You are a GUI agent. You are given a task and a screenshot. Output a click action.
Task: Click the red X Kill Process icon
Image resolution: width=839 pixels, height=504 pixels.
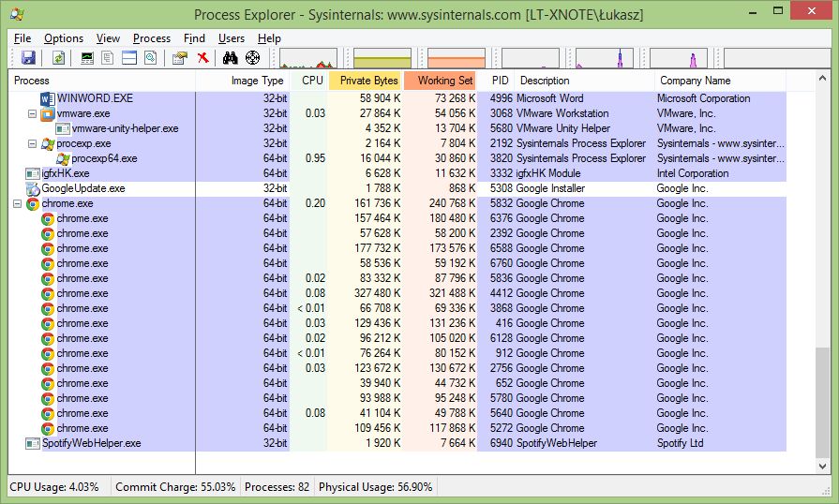[202, 58]
